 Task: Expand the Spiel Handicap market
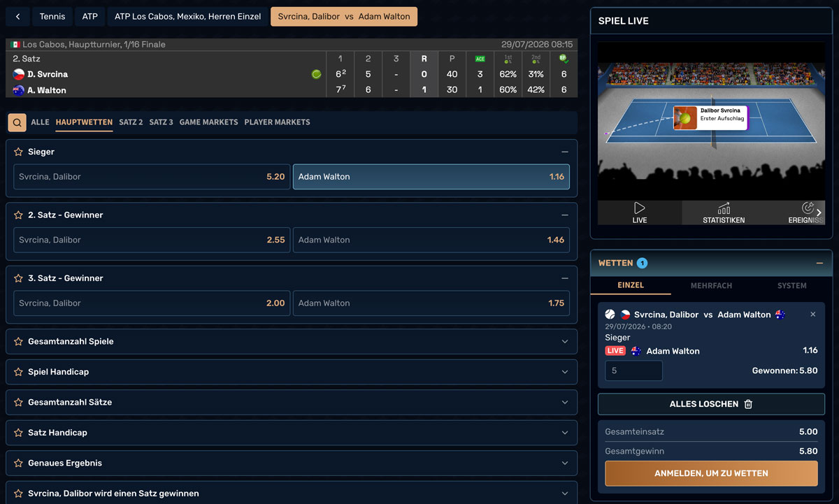564,372
